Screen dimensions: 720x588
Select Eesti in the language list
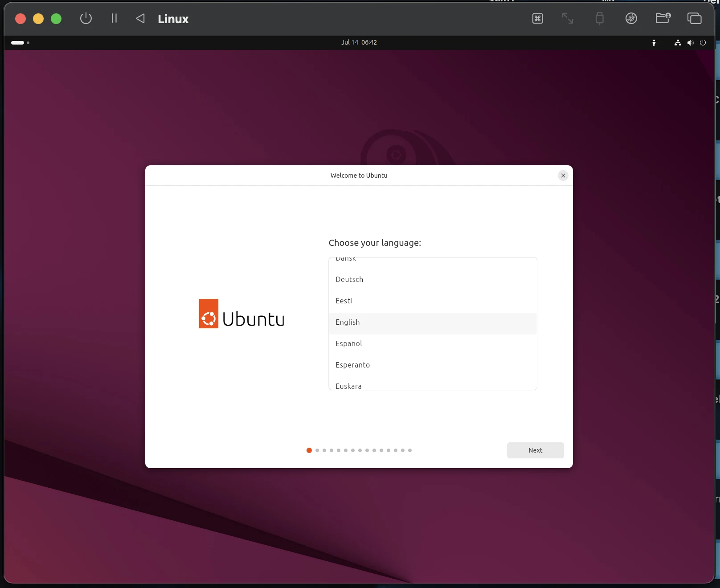click(x=433, y=301)
